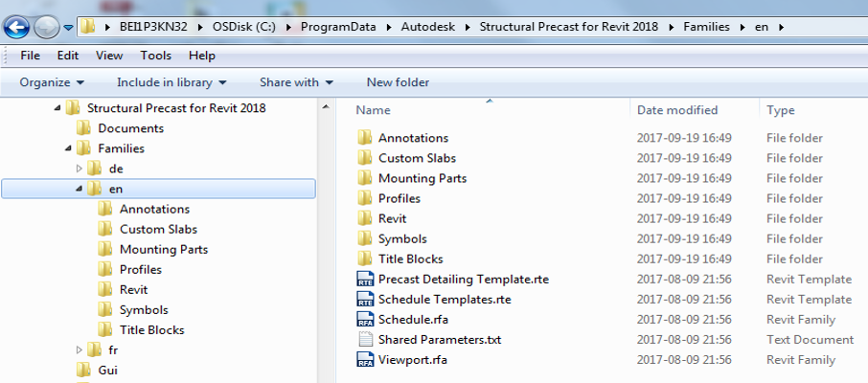Click the New folder button
Screen dimensions: 868x383
[398, 82]
